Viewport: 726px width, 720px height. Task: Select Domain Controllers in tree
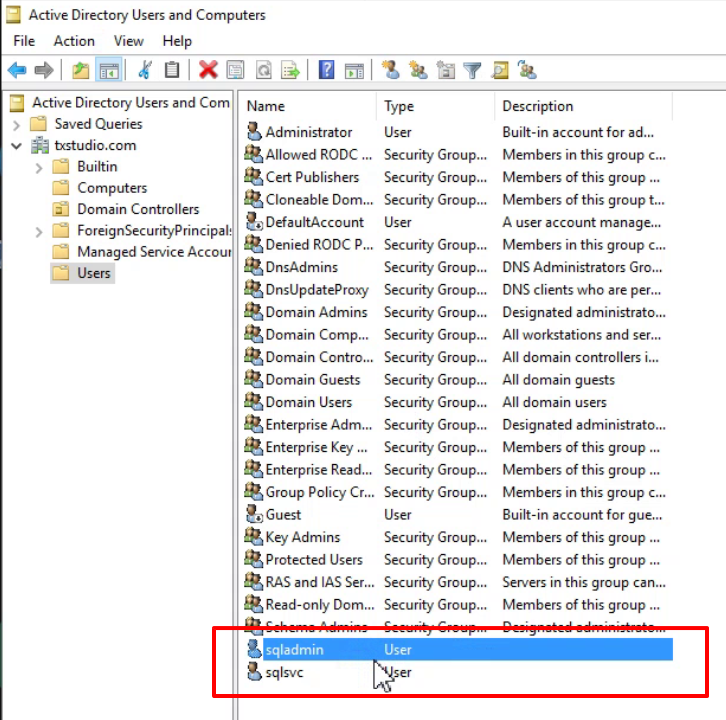click(138, 209)
